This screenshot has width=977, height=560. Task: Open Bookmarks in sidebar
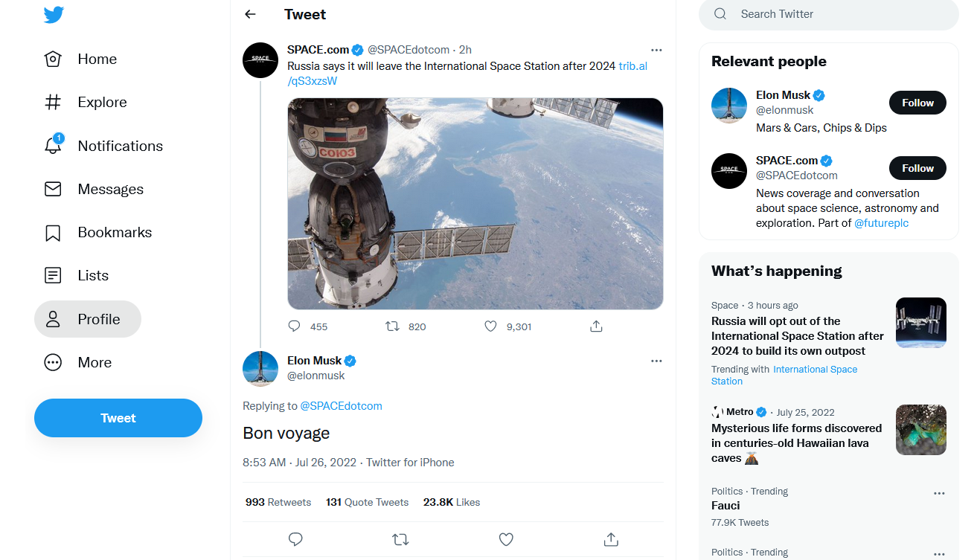tap(115, 232)
